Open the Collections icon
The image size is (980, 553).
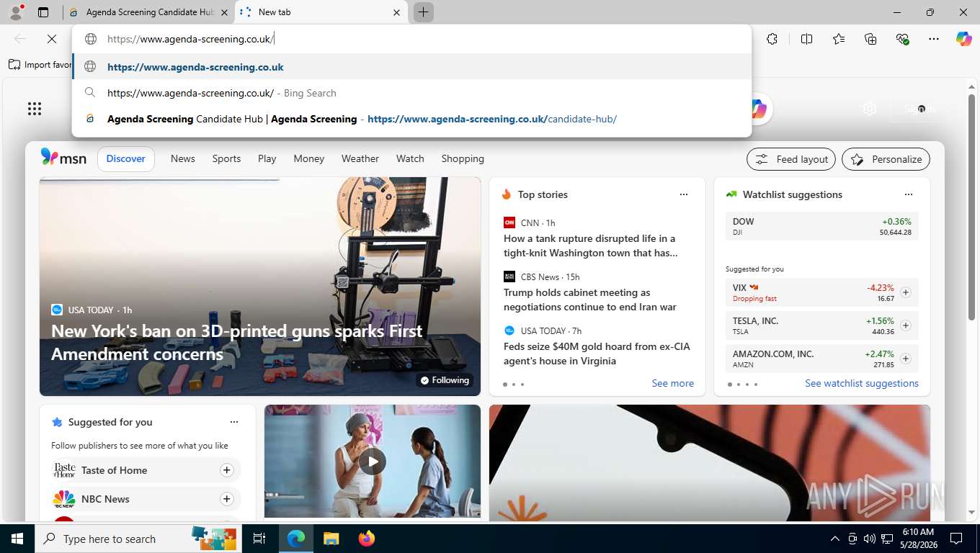coord(870,39)
